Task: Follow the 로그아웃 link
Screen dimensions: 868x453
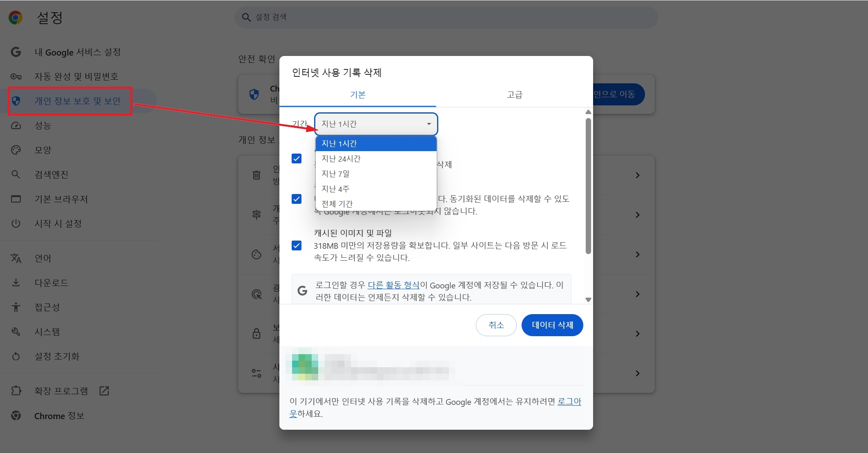Action: click(x=569, y=402)
